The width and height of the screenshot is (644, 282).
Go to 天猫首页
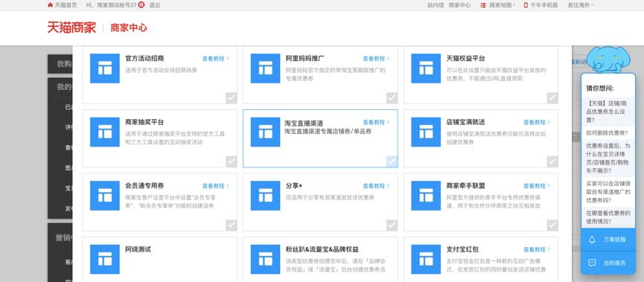click(x=66, y=5)
